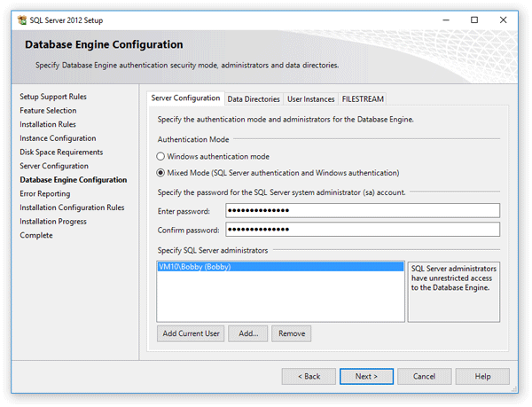Click Setup Support Rules step
The width and height of the screenshot is (532, 407).
[x=53, y=97]
